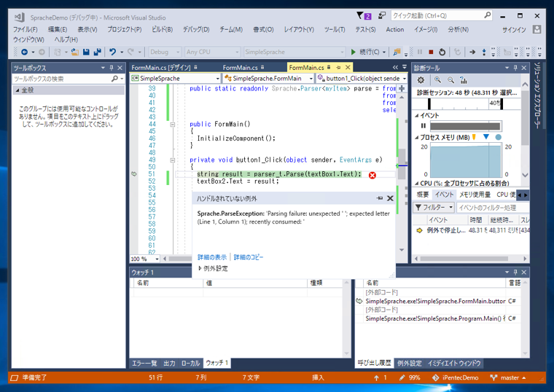Switch to the ローカル tab
This screenshot has height=392, width=554.
pyautogui.click(x=190, y=363)
